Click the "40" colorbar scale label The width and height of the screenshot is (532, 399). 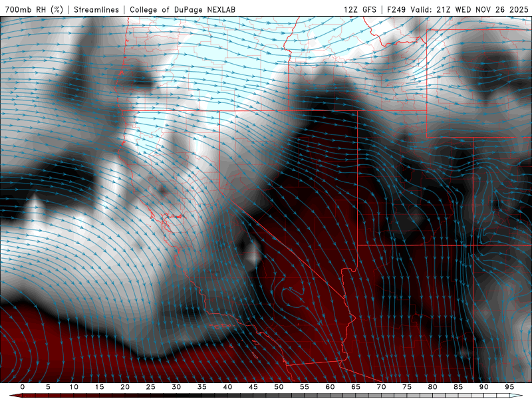[227, 387]
